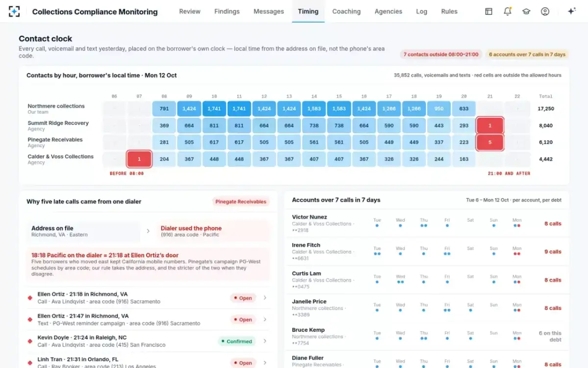The width and height of the screenshot is (588, 368).
Task: Click the red diamond beside Ellen Ortiz 21:18
Action: pos(30,298)
